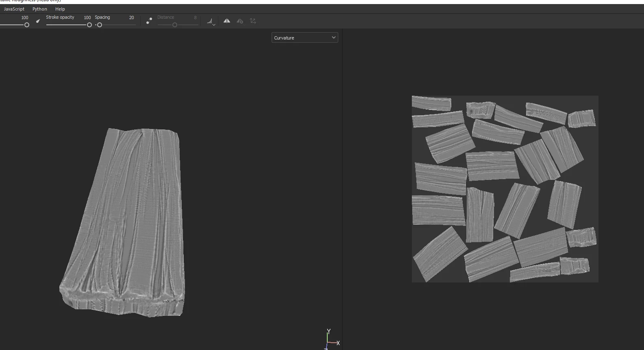Open the Help menu
Screen dimensions: 644x350
pos(60,9)
